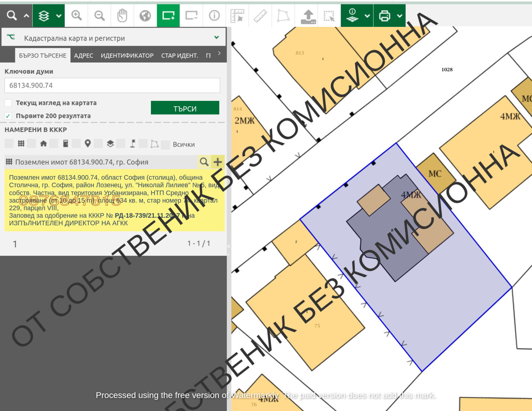Open the layers tool dropdown arrow
The width and height of the screenshot is (532, 411).
59,16
